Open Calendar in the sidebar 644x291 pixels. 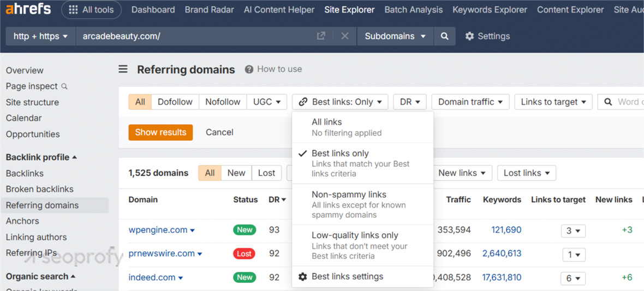coord(24,118)
